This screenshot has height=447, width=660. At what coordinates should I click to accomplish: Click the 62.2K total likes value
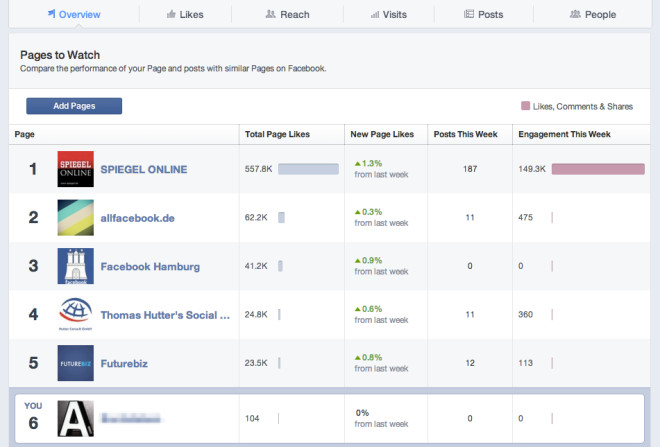click(256, 217)
